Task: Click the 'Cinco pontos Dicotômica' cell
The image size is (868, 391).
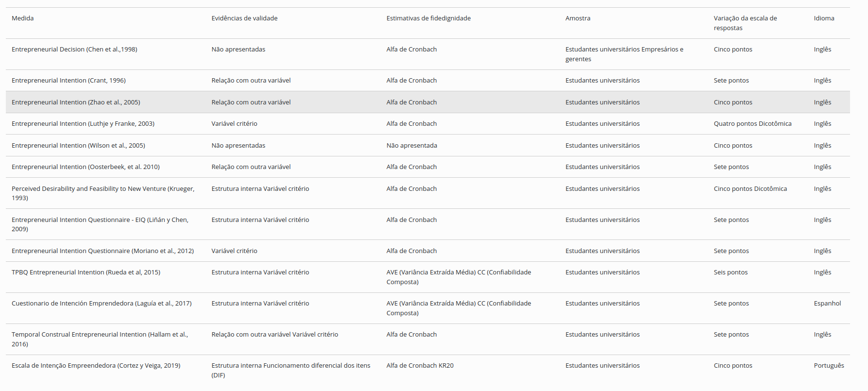Action: point(750,189)
